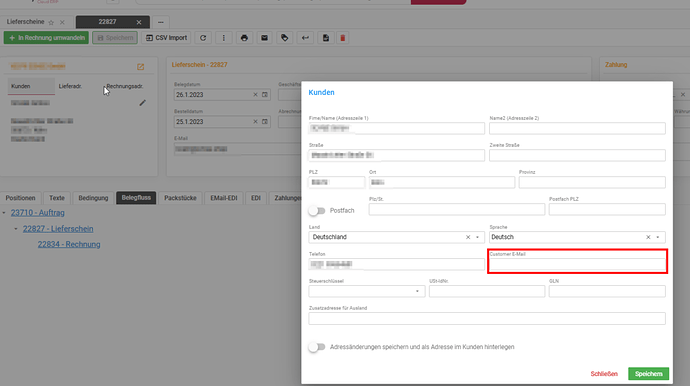Viewport: 690px width, 386px height.
Task: Switch to the Positionen tab
Action: click(20, 198)
